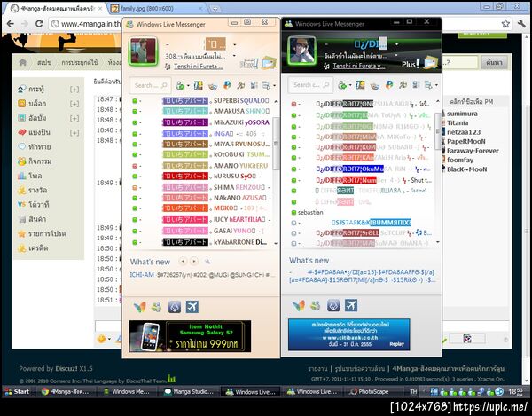Open smiley emoticon picker in forum chat
The width and height of the screenshot is (532, 416).
click(101, 338)
